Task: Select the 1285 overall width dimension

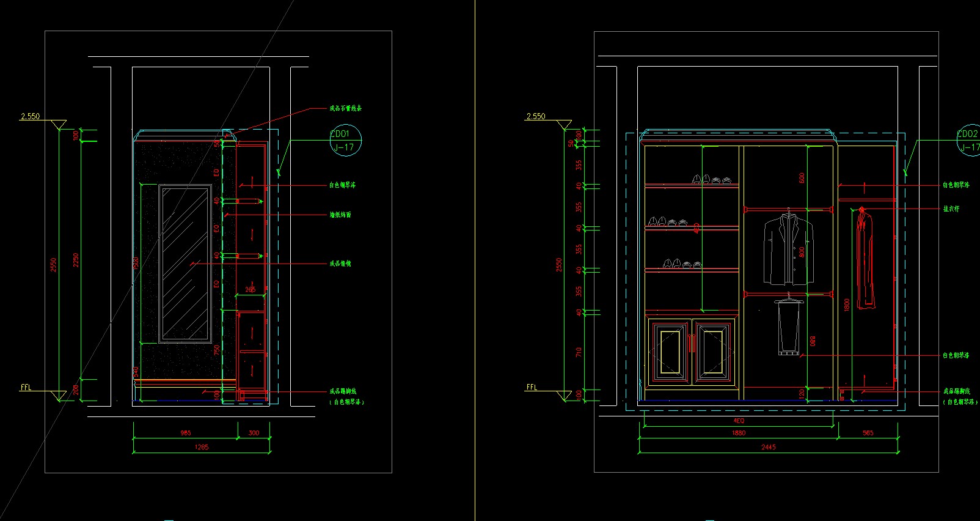Action: tap(202, 447)
